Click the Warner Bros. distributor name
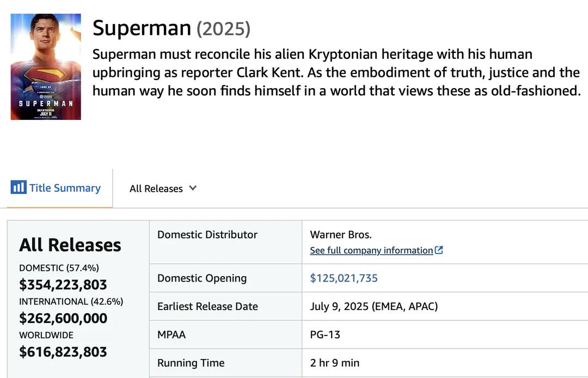The height and width of the screenshot is (378, 588). point(341,235)
